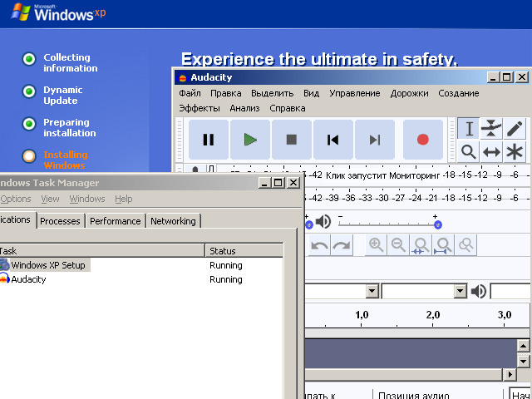Click the Pause button in Audacity

209,140
